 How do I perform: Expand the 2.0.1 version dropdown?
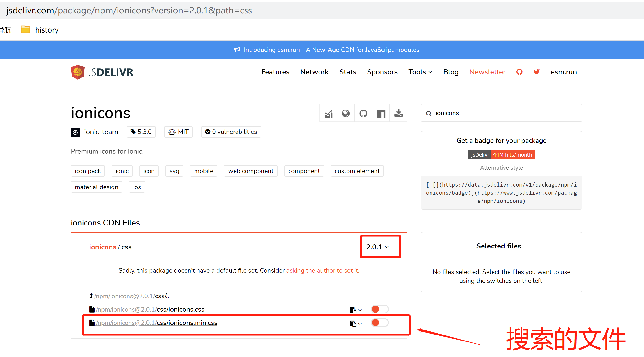point(377,247)
